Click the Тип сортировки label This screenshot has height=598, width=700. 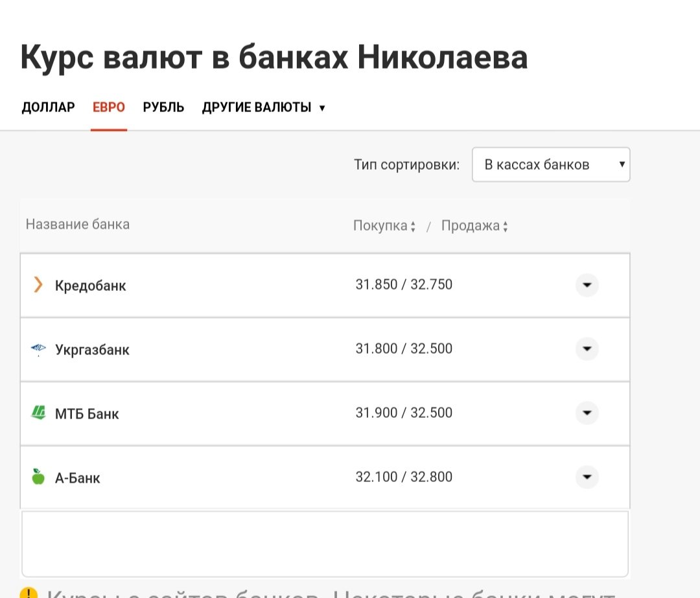pyautogui.click(x=406, y=165)
